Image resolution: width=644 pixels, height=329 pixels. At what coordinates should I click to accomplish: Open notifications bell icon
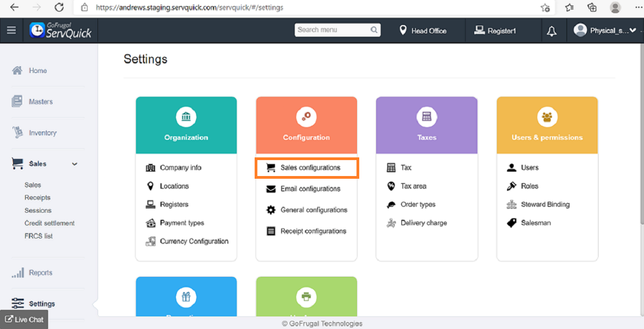[x=551, y=31]
